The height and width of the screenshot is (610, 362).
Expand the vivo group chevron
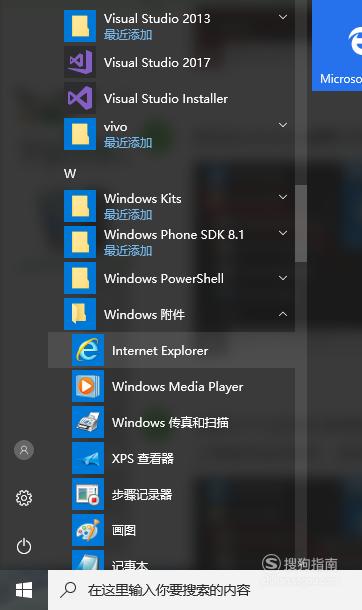point(283,125)
